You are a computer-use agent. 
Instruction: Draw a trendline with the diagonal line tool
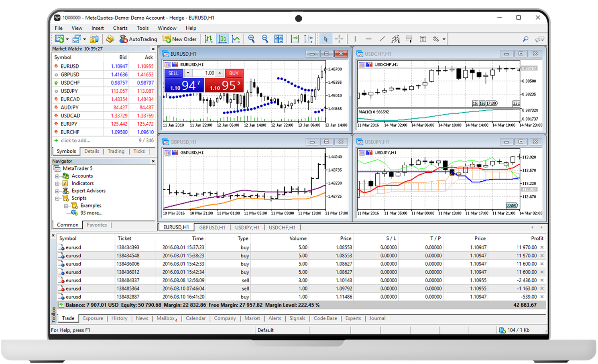coord(382,39)
